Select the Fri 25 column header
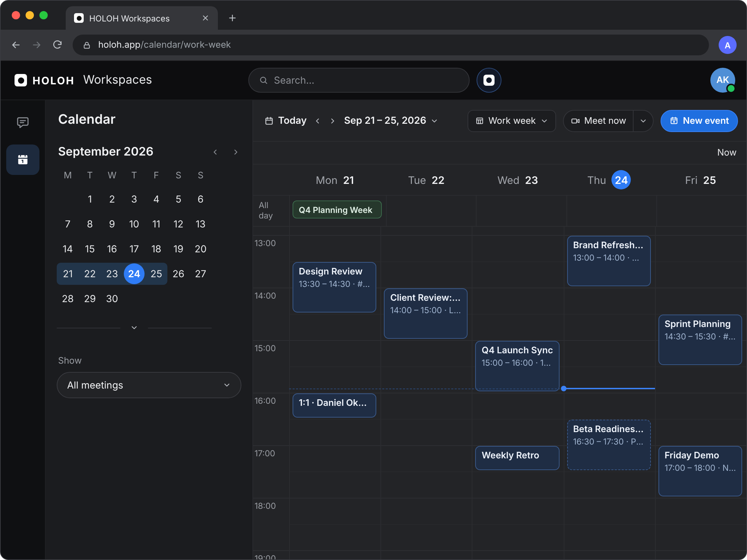The width and height of the screenshot is (747, 560). tap(700, 180)
